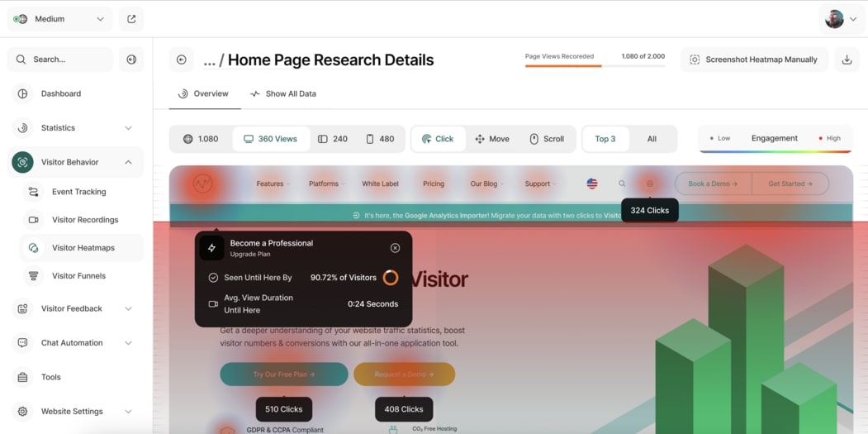The height and width of the screenshot is (434, 868).
Task: Open Platforms menu in heatmap preview
Action: click(326, 184)
